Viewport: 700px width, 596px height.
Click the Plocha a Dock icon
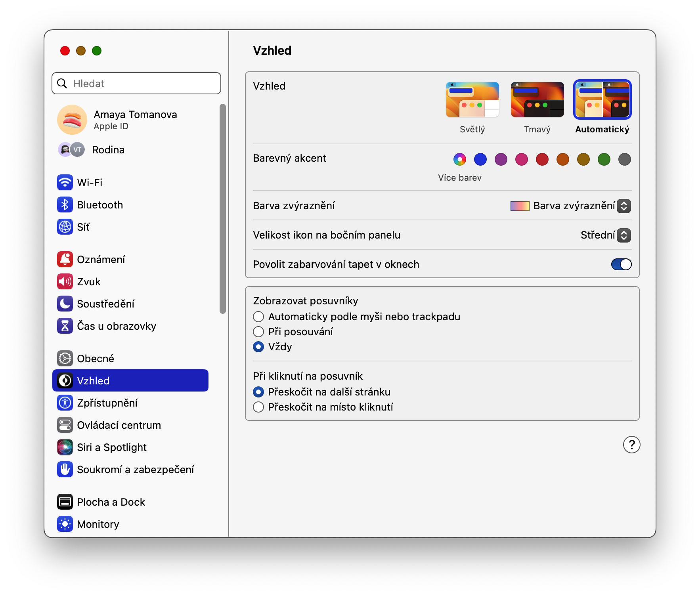[x=65, y=502]
